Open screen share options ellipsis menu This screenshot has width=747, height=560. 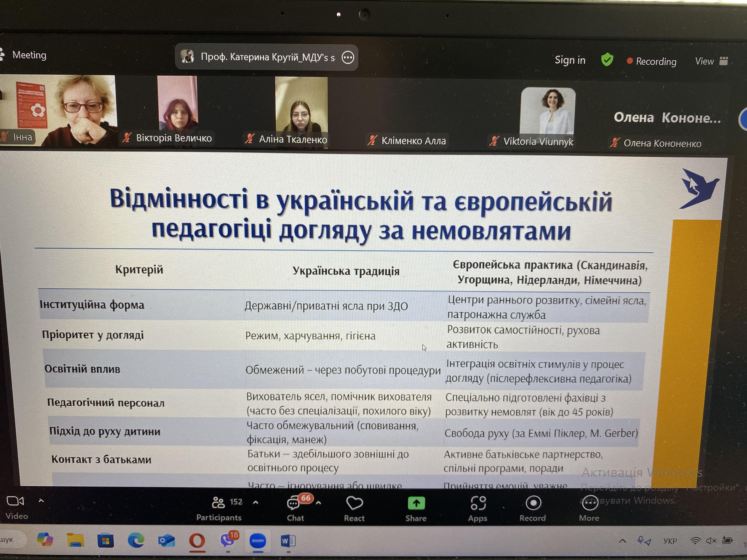(348, 58)
